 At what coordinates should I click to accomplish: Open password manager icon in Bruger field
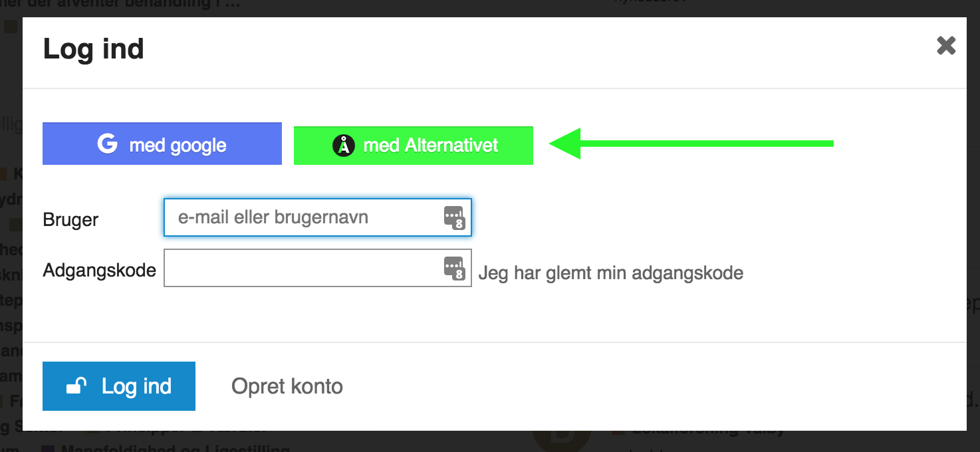click(454, 217)
